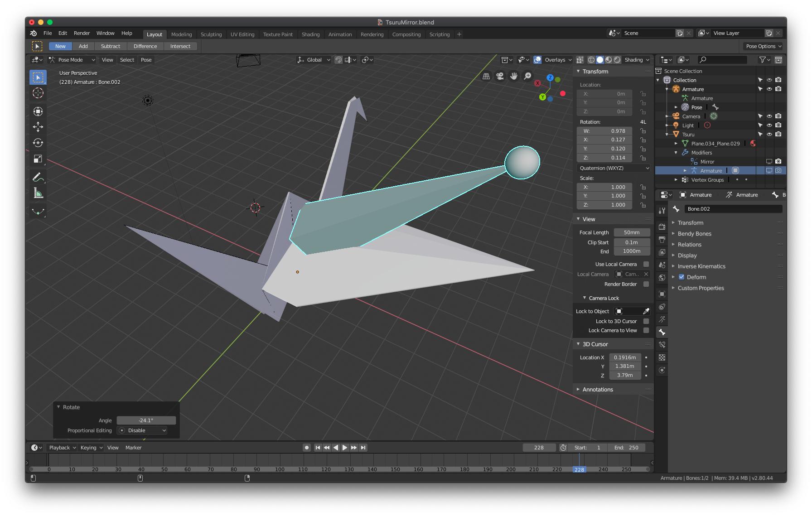This screenshot has height=516, width=812.
Task: Activate the 3D Cursor tool
Action: [x=38, y=93]
